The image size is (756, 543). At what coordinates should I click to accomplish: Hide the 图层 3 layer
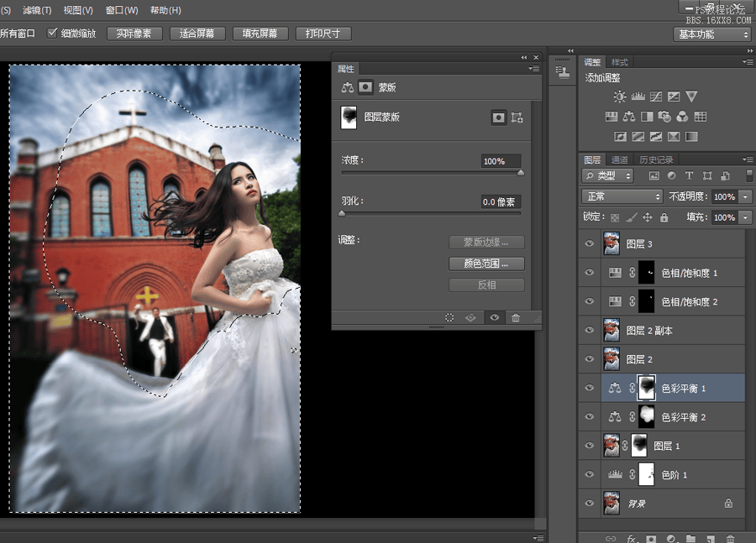tap(589, 243)
